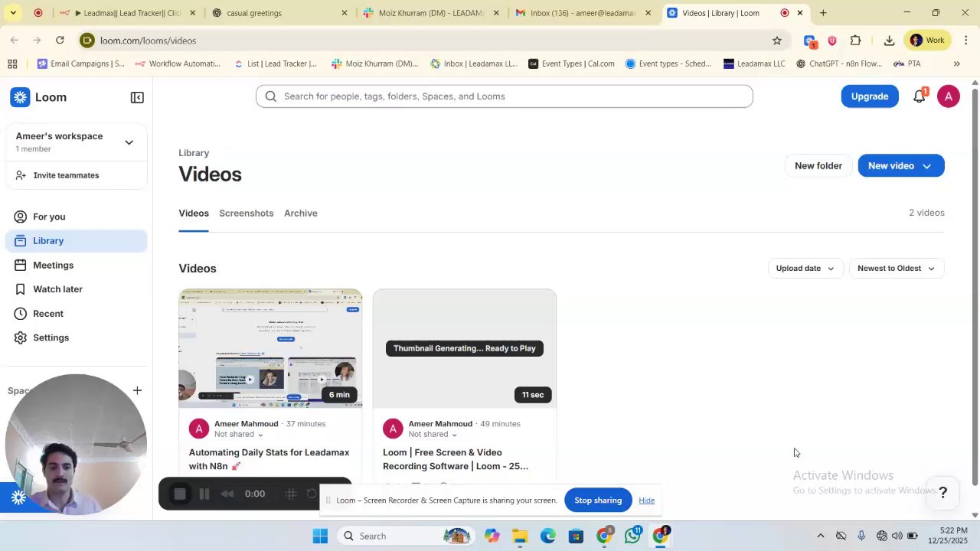Hide the screen sharing notice

[x=647, y=500]
